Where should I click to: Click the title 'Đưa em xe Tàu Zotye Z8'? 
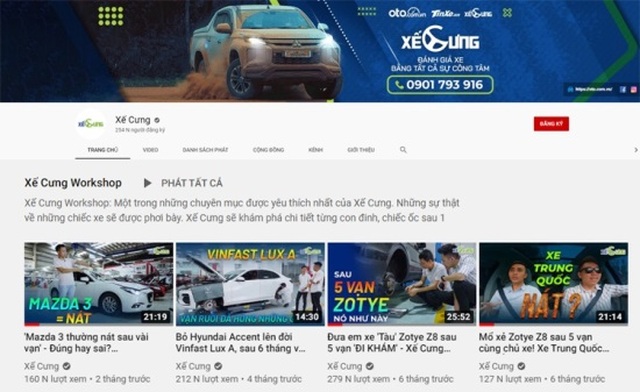click(392, 343)
